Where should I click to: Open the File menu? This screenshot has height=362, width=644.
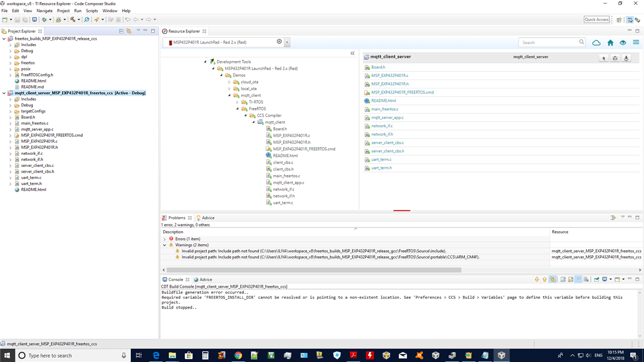tap(4, 10)
